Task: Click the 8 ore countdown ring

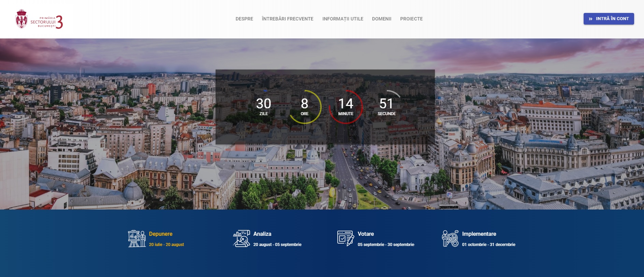Action: [305, 107]
